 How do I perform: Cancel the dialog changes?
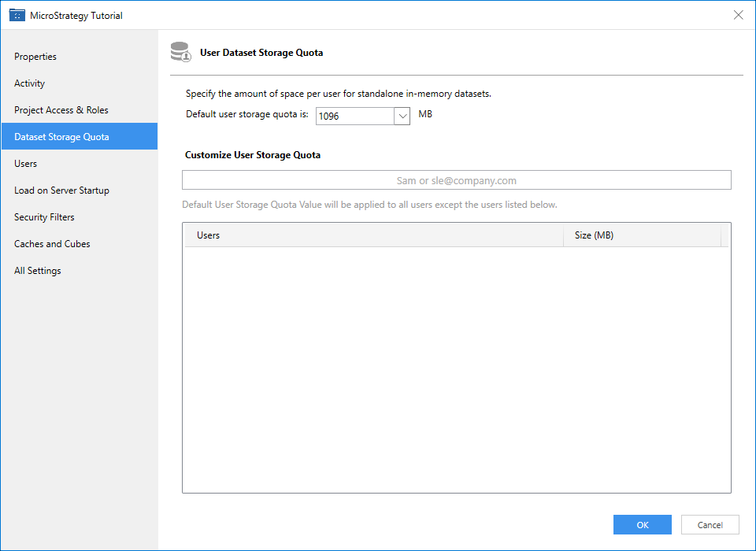coord(710,525)
